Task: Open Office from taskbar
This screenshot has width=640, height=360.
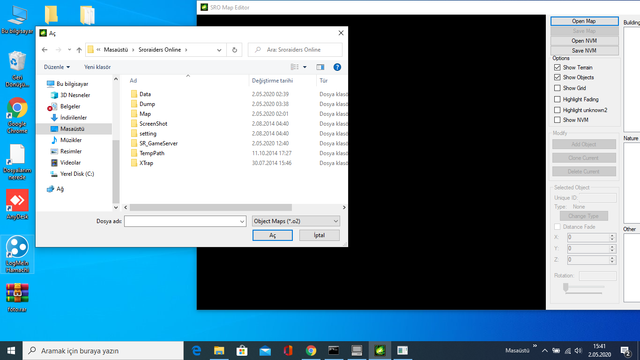Action: click(288, 351)
